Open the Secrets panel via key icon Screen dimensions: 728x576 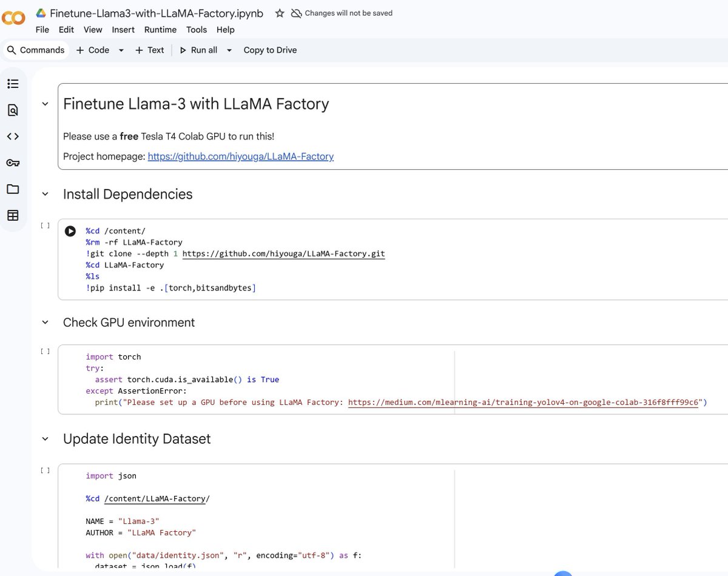tap(13, 162)
